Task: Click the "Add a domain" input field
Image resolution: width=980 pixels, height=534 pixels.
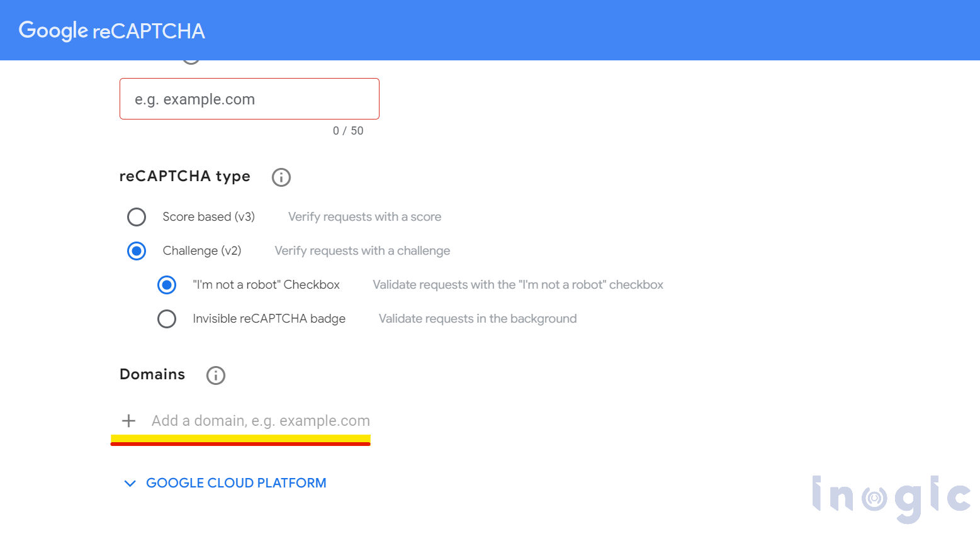Action: tap(261, 421)
